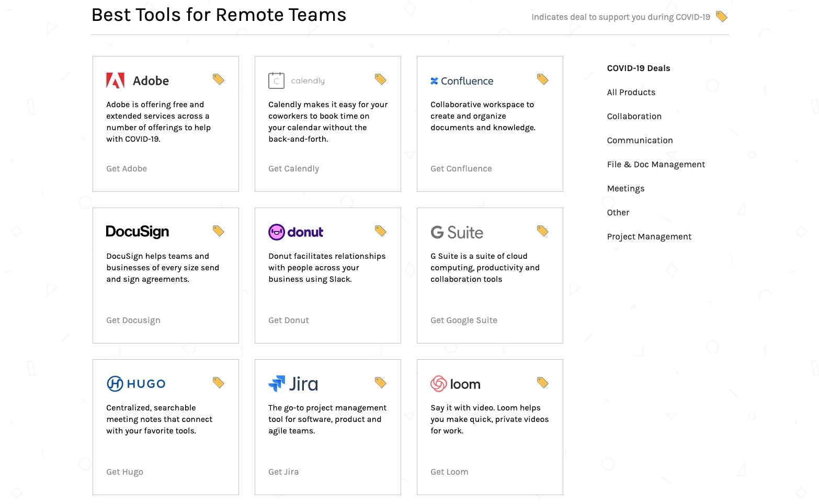819x504 pixels.
Task: Choose the Other category filter
Action: [x=618, y=212]
